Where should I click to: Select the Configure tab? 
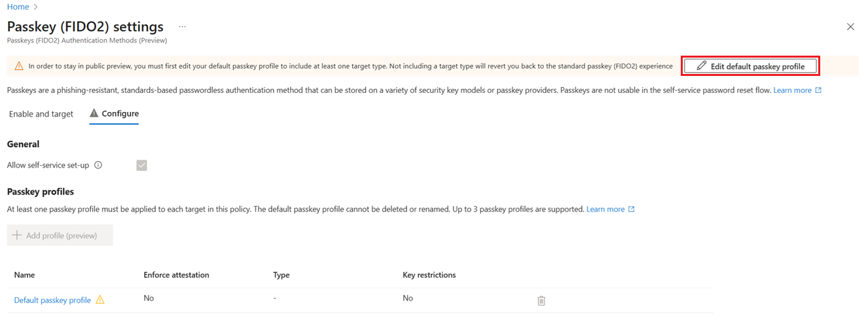[115, 114]
